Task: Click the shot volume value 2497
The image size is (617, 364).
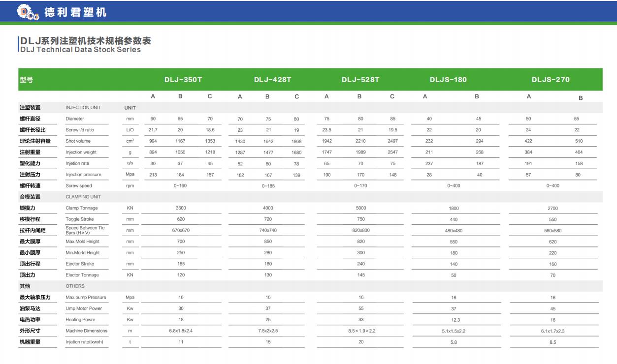Action: [392, 141]
